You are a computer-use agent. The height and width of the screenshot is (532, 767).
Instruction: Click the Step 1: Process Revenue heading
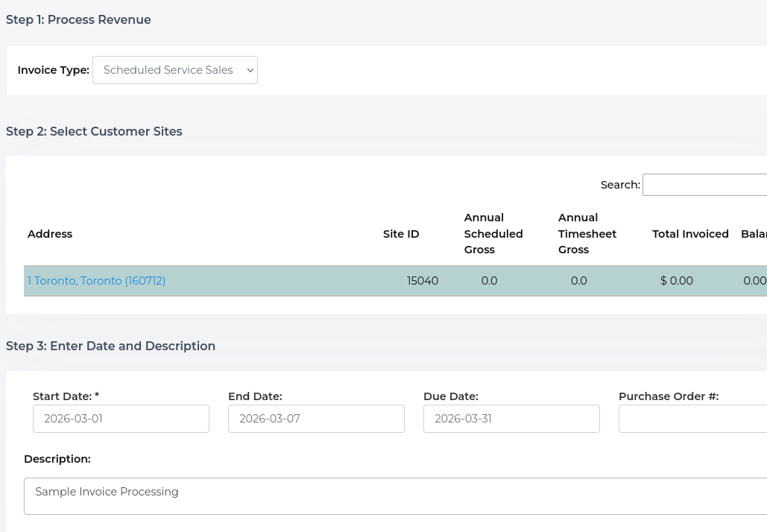[x=78, y=19]
